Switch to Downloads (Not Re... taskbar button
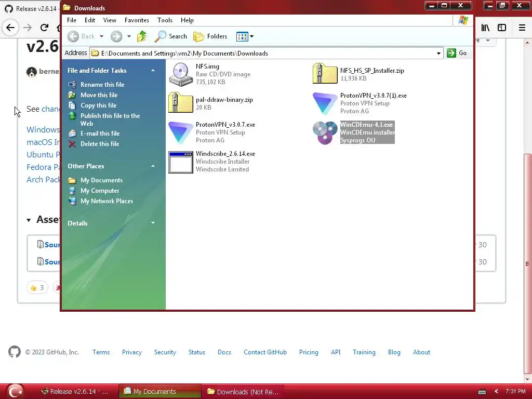532x399 pixels. tap(243, 392)
